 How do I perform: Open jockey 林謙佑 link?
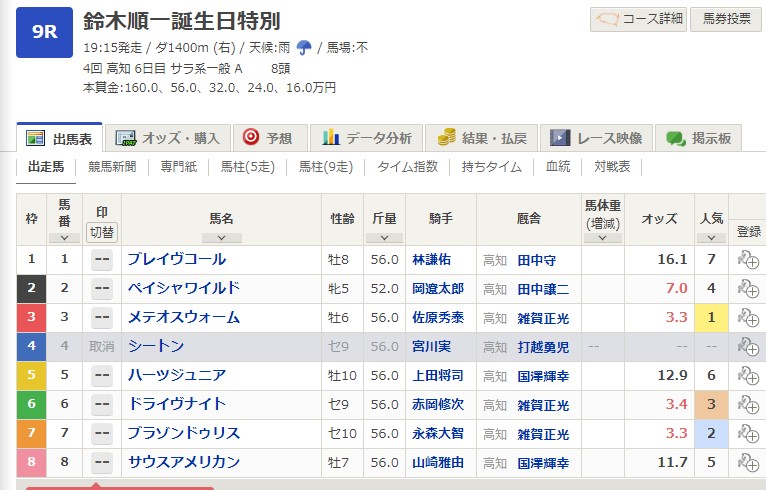(x=431, y=260)
